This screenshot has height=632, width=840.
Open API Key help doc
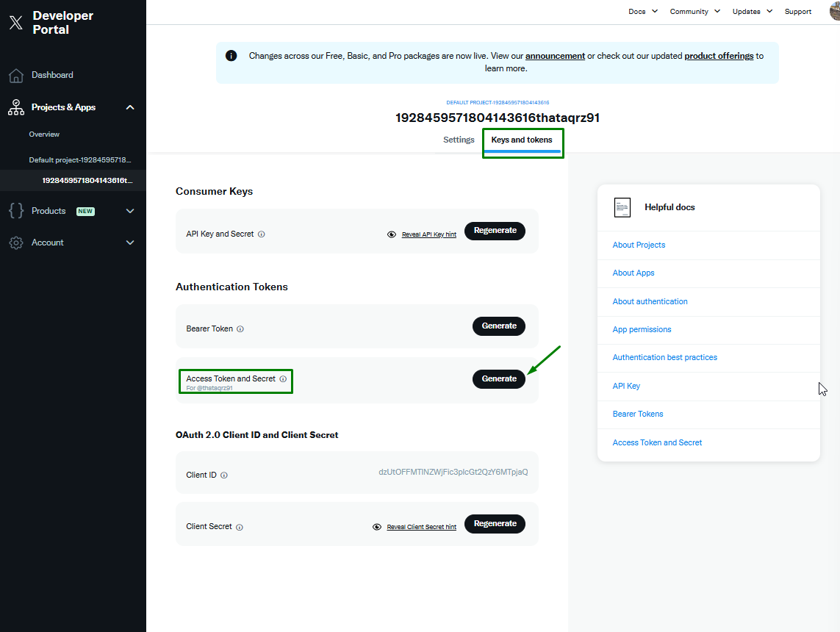click(626, 386)
